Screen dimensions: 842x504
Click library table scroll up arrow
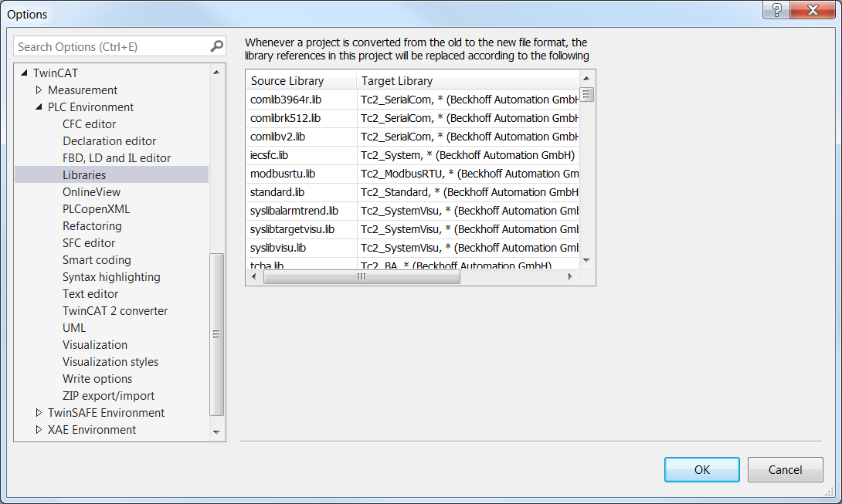tap(586, 79)
